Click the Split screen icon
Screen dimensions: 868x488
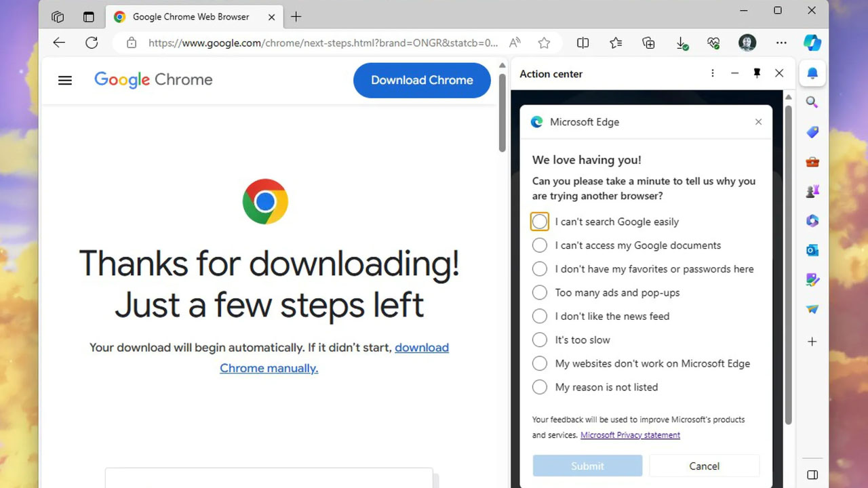[x=583, y=43]
